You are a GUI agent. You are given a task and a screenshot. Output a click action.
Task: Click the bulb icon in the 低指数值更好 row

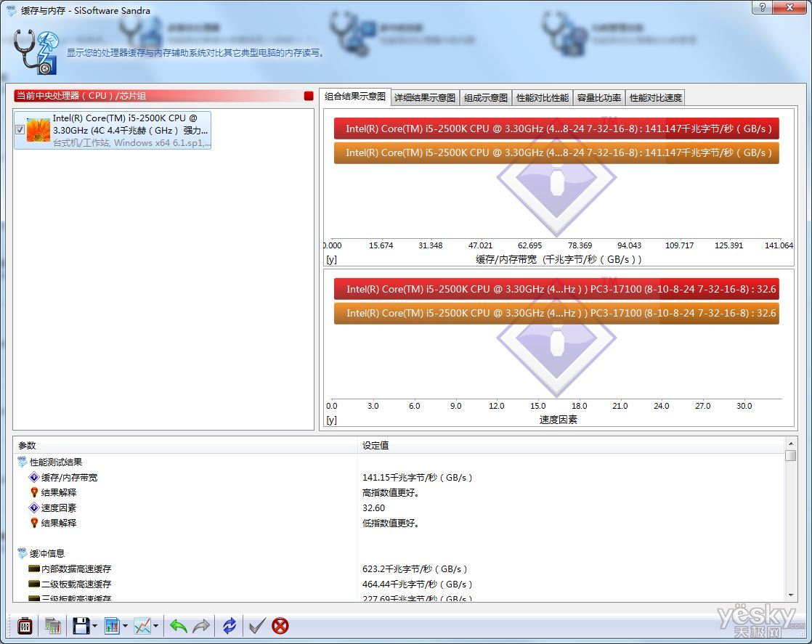click(x=34, y=523)
